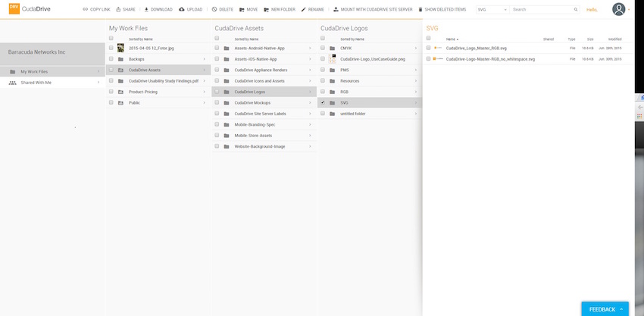Select the CudaDrive Logos folder row
This screenshot has width=644, height=316.
(264, 92)
